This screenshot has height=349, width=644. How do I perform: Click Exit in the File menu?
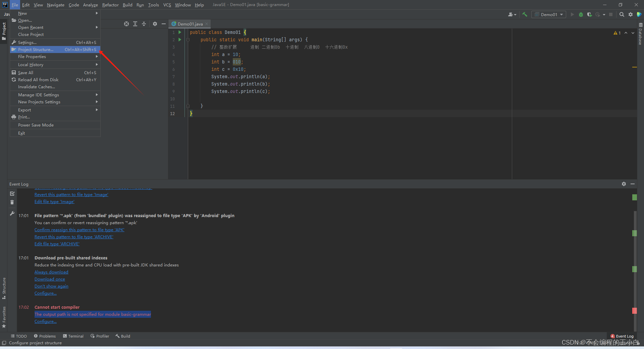55,133
